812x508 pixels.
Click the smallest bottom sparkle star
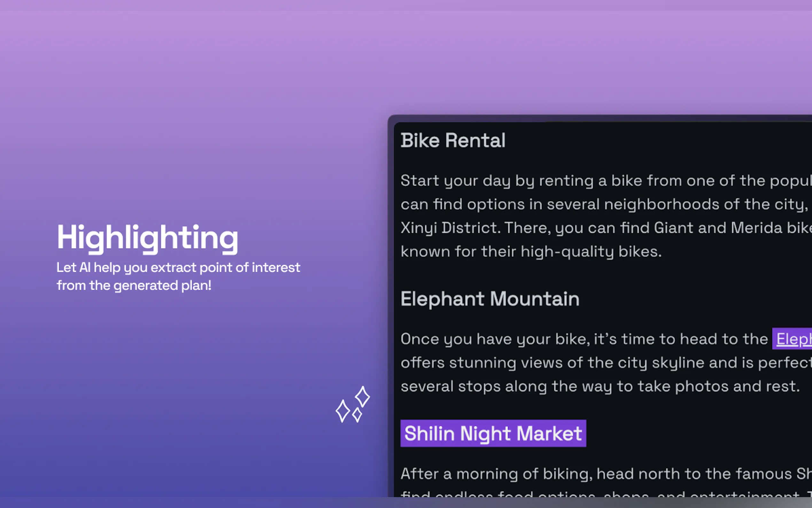pyautogui.click(x=357, y=415)
